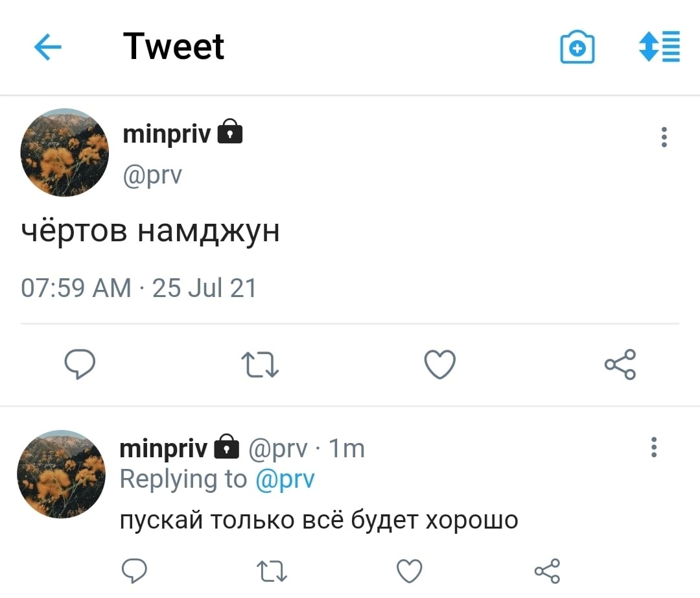Open the @prv link after Replying to

pyautogui.click(x=285, y=479)
